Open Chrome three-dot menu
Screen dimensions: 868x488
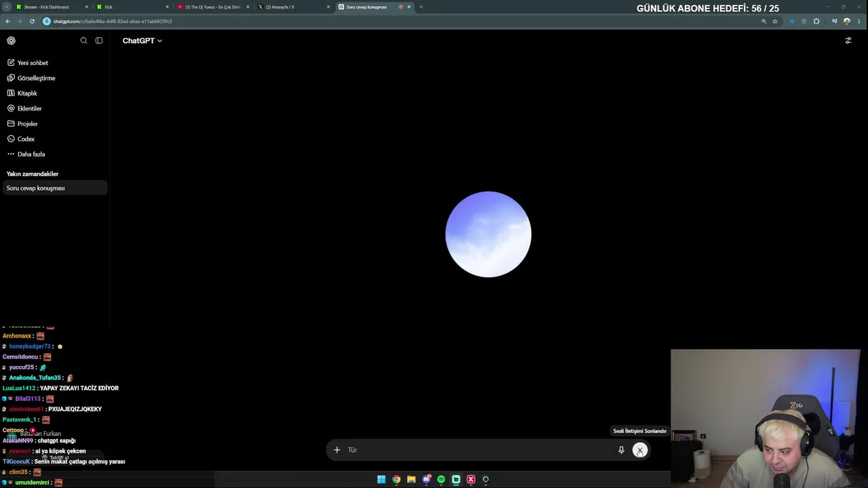click(859, 21)
